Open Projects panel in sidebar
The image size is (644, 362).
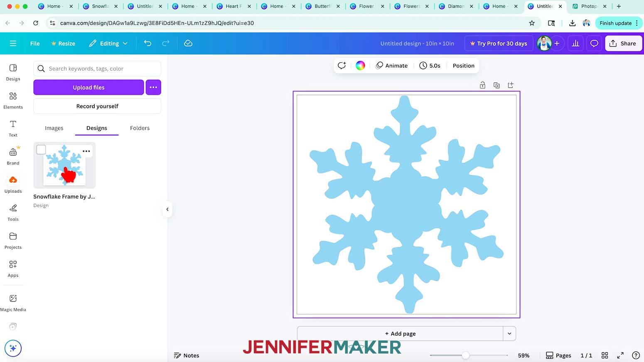pyautogui.click(x=13, y=241)
